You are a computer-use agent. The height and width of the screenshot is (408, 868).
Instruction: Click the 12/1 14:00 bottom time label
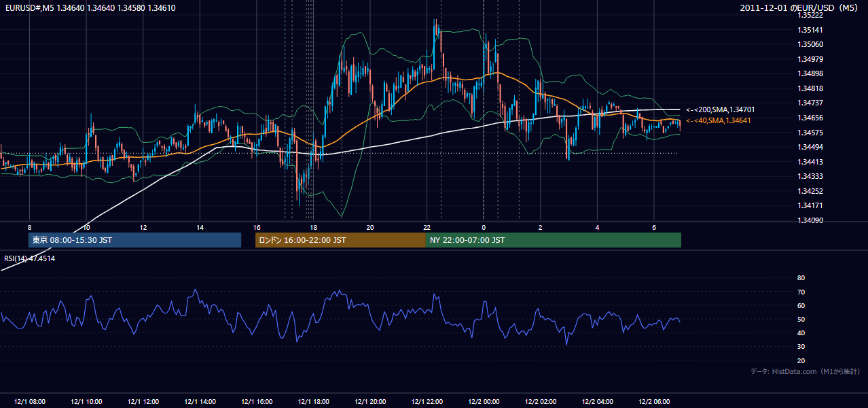click(x=200, y=402)
